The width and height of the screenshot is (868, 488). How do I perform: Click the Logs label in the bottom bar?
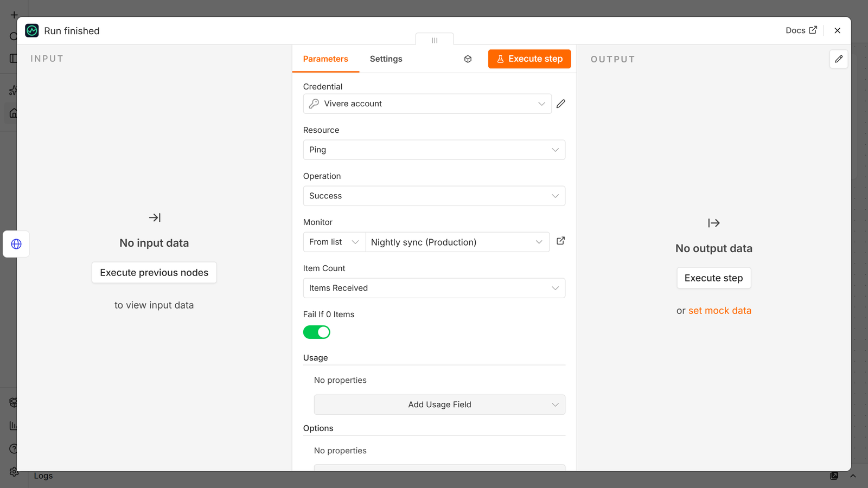(43, 476)
